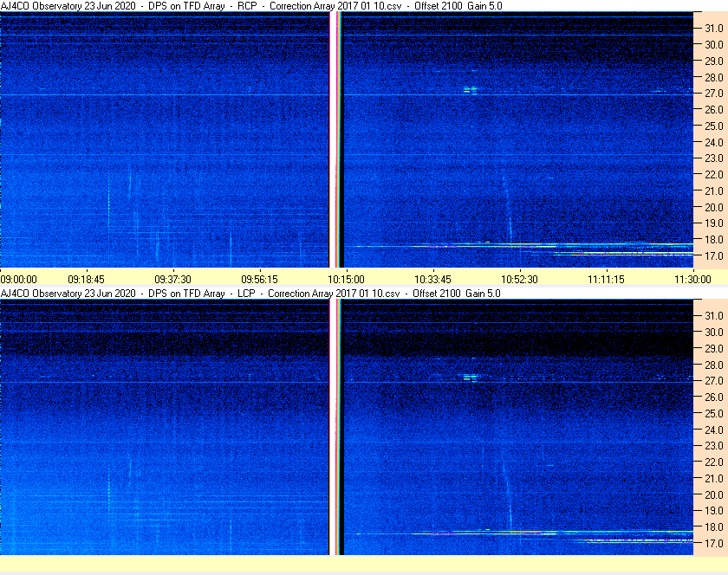This screenshot has height=575, width=728.
Task: Pick the 23.0 frequency label in LCP panel
Action: 714,445
